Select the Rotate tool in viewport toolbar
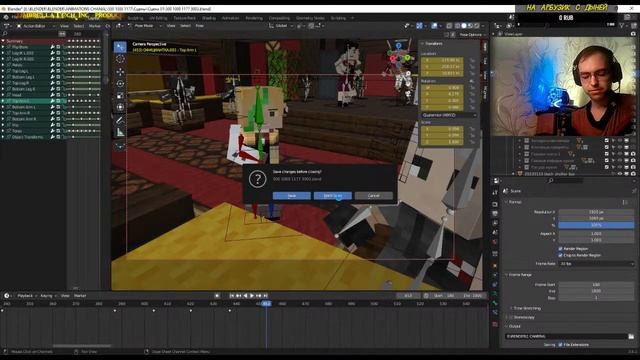 point(120,84)
